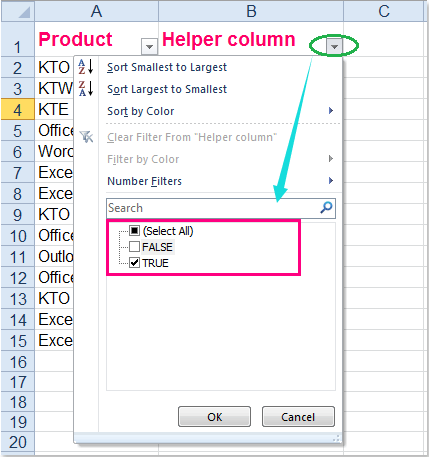
Task: Click the dialog resize grip corner
Action: [337, 438]
